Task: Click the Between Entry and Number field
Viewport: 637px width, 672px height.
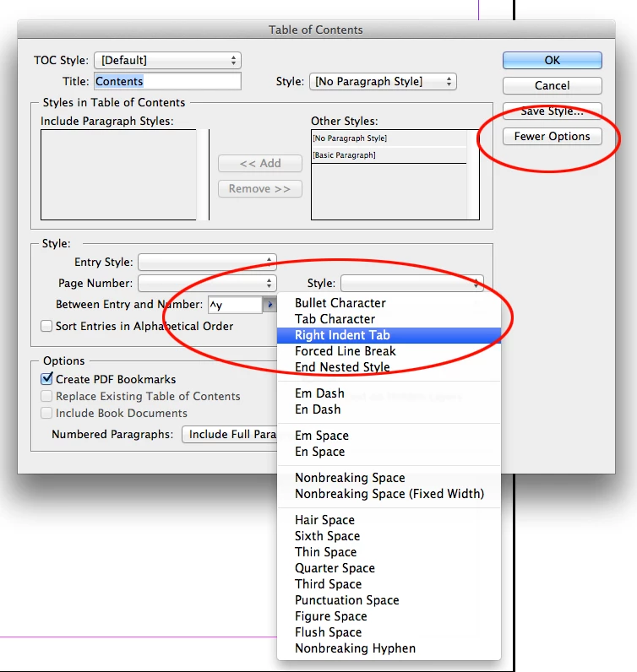Action: [x=235, y=305]
